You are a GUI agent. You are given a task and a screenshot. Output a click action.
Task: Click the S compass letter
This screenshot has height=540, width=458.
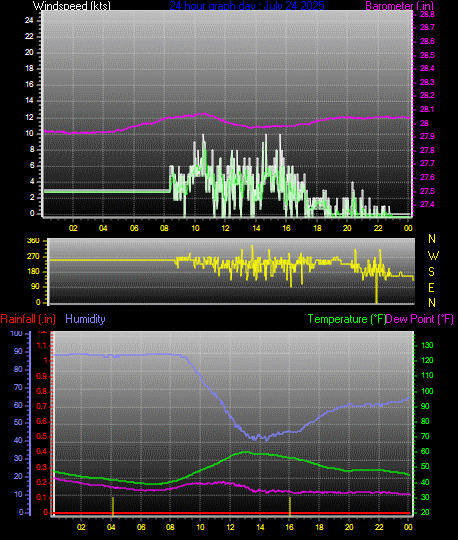(x=431, y=272)
